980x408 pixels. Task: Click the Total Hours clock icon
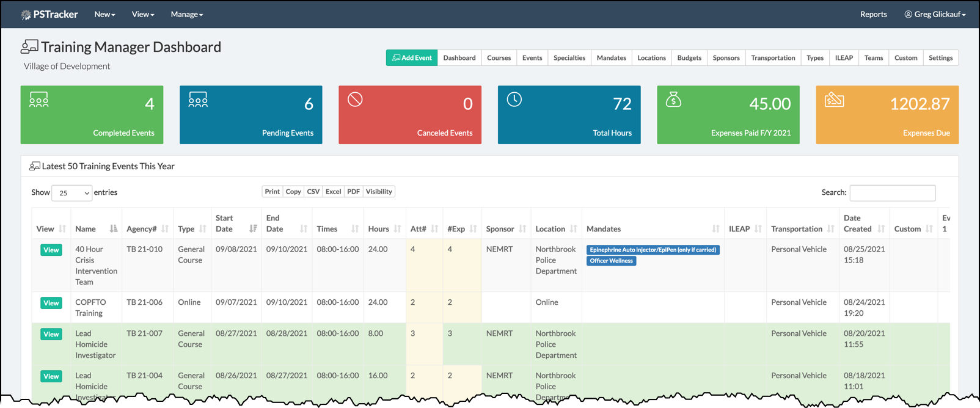(x=514, y=100)
